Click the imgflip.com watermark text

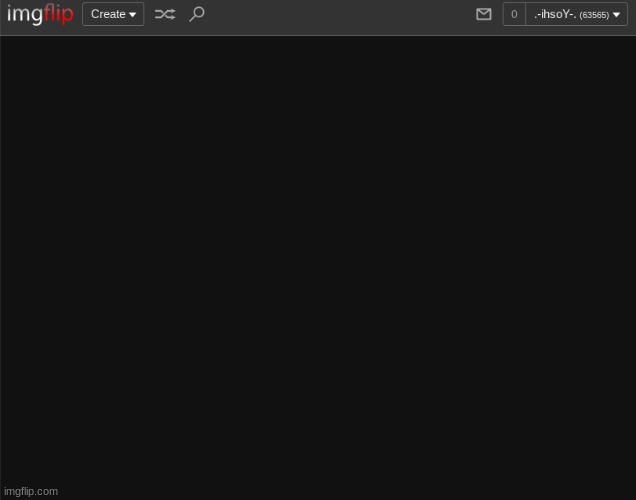(x=31, y=491)
